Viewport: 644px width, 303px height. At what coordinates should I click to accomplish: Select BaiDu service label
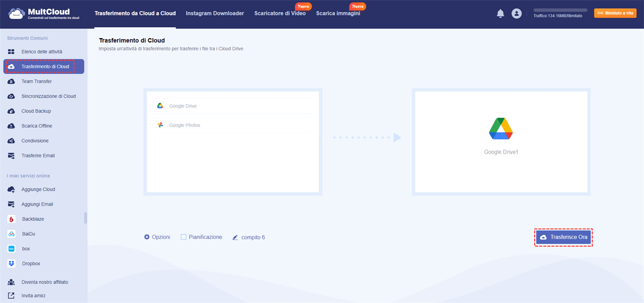tap(28, 234)
